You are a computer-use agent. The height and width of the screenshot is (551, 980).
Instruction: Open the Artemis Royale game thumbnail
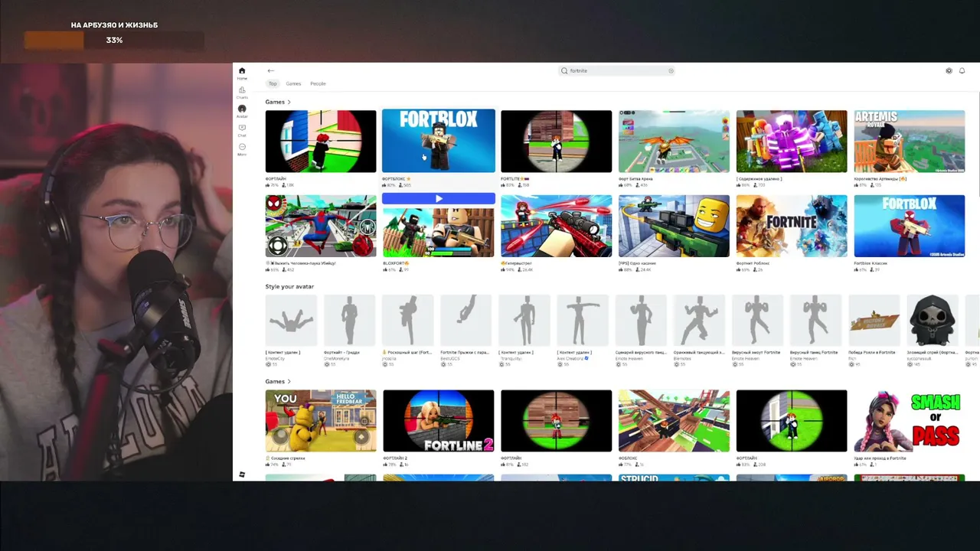pos(910,141)
